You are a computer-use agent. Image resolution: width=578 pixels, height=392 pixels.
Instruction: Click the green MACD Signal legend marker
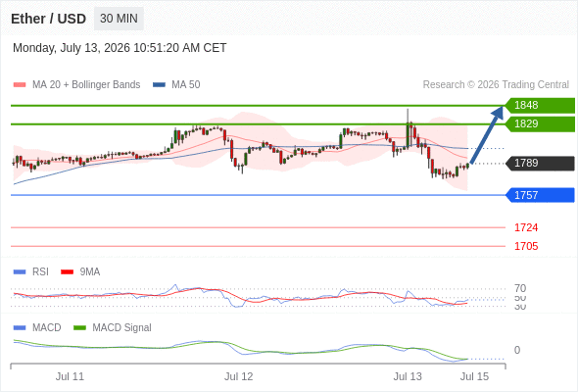(x=79, y=328)
